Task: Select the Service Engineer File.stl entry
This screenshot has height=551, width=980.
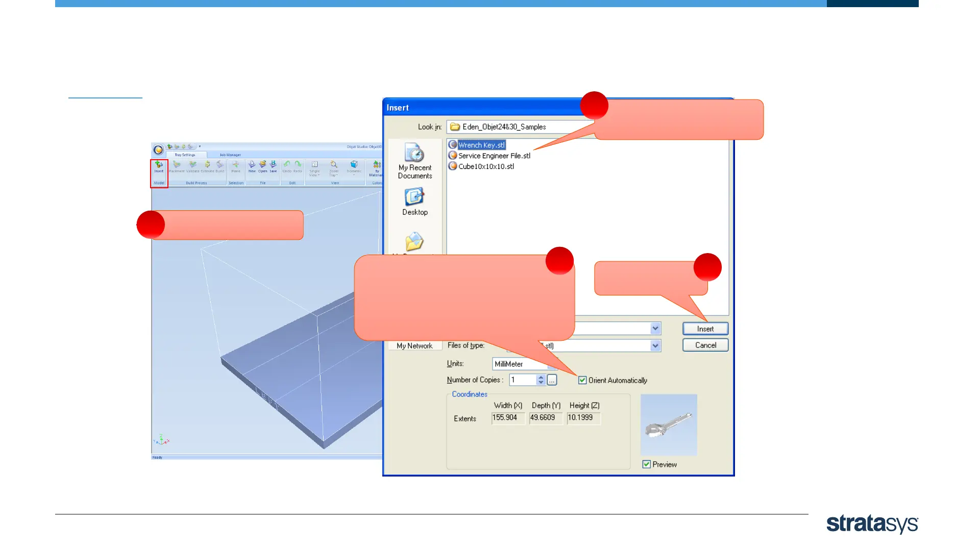Action: (494, 156)
